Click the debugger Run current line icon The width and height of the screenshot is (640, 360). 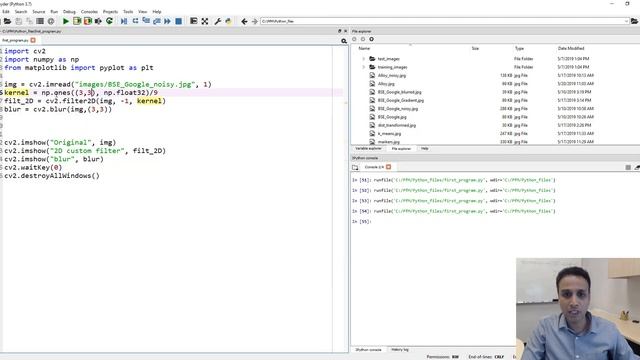click(x=135, y=21)
